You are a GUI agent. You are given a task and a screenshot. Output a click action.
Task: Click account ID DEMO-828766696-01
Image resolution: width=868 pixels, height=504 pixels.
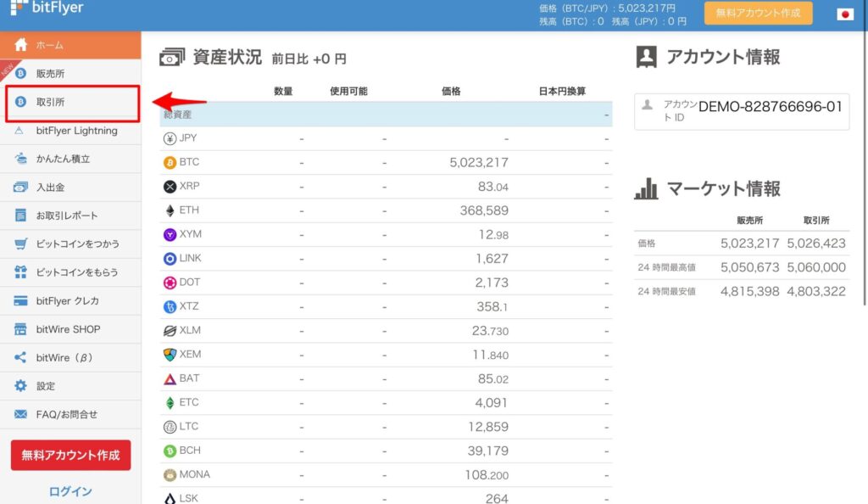[x=770, y=106]
